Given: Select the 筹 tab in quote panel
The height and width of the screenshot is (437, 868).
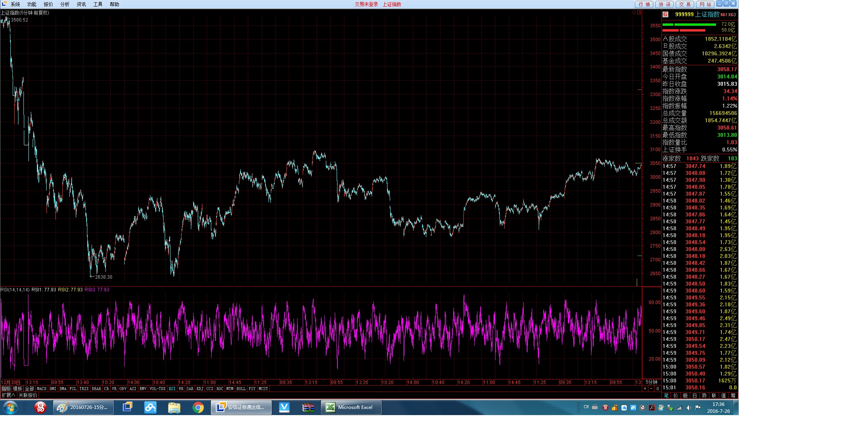Looking at the screenshot, I should [x=733, y=395].
